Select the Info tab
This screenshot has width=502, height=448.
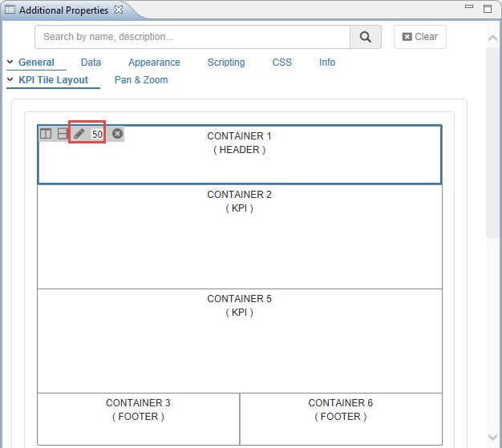[x=327, y=63]
